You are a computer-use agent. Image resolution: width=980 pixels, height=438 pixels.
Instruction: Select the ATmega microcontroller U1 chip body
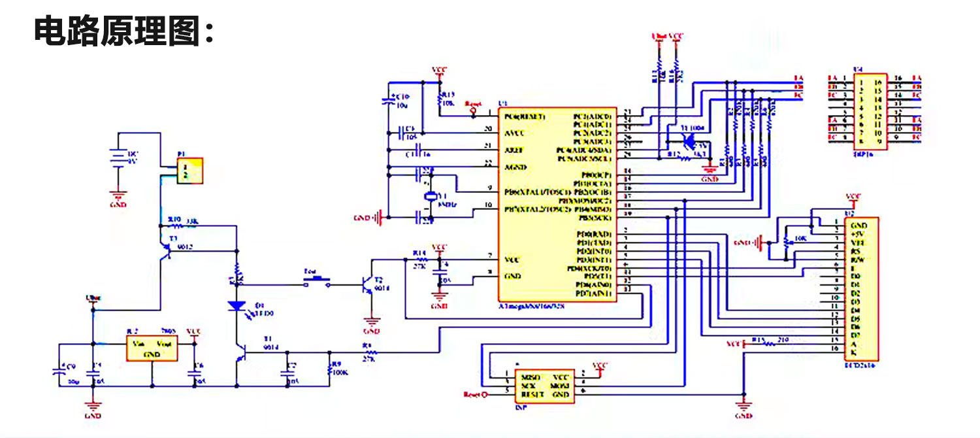[x=555, y=204]
